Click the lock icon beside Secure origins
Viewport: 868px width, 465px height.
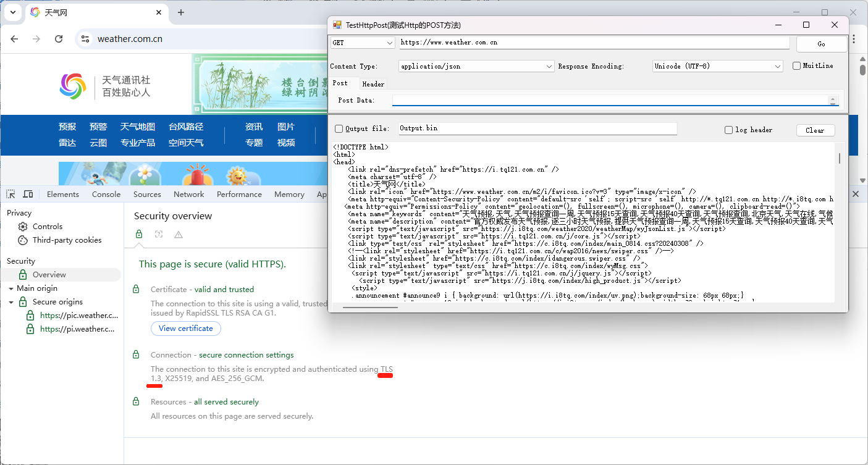pyautogui.click(x=23, y=302)
